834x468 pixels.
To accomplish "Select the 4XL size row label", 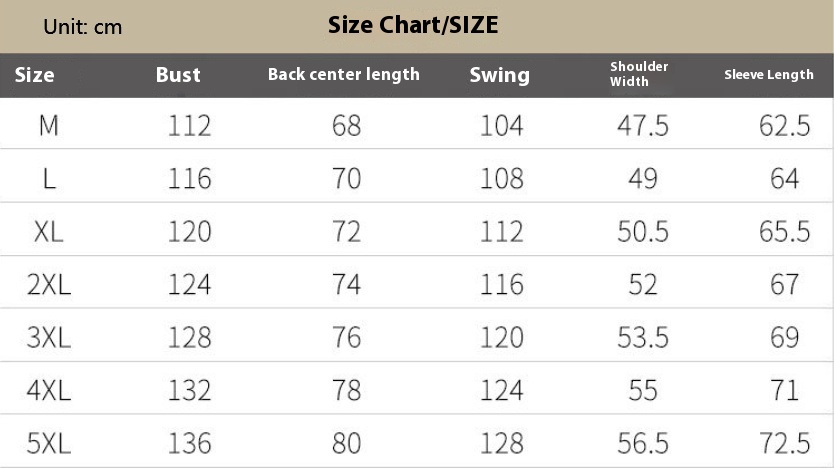I will [48, 391].
